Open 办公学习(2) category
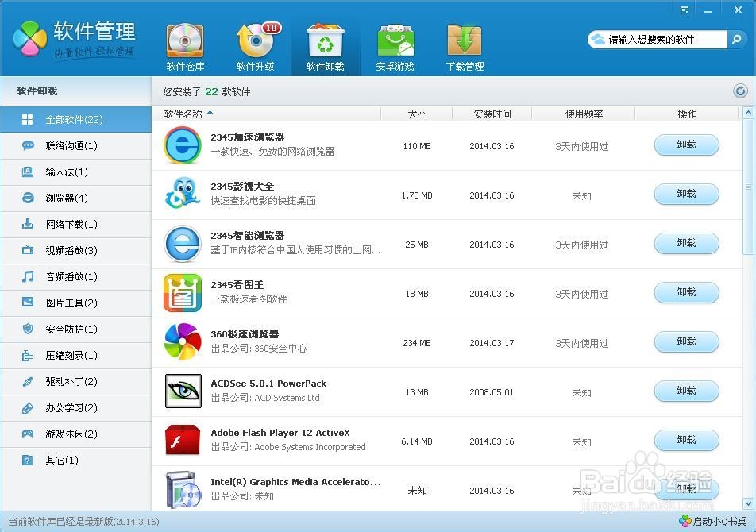This screenshot has width=756, height=532. 75,407
